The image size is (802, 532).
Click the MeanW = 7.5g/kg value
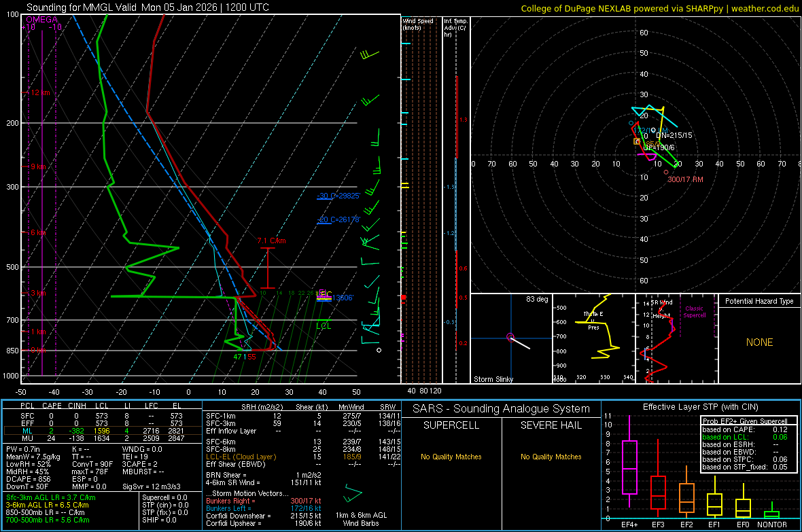point(33,457)
